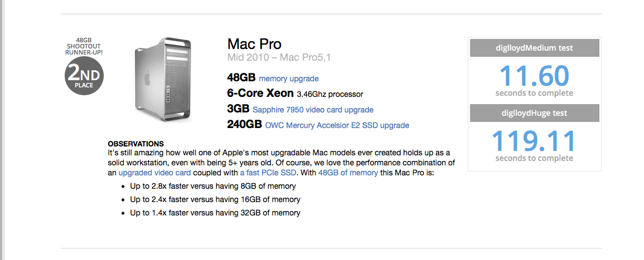Click the diglloydHuge test header

tap(534, 113)
